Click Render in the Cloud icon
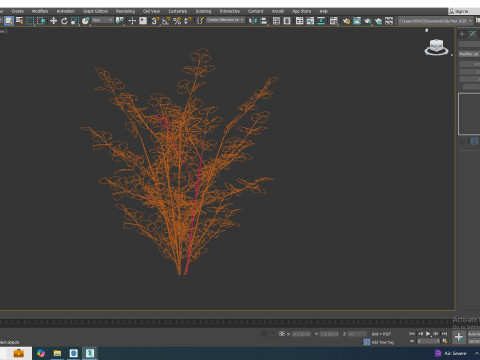Image resolution: width=480 pixels, height=360 pixels. (x=378, y=21)
